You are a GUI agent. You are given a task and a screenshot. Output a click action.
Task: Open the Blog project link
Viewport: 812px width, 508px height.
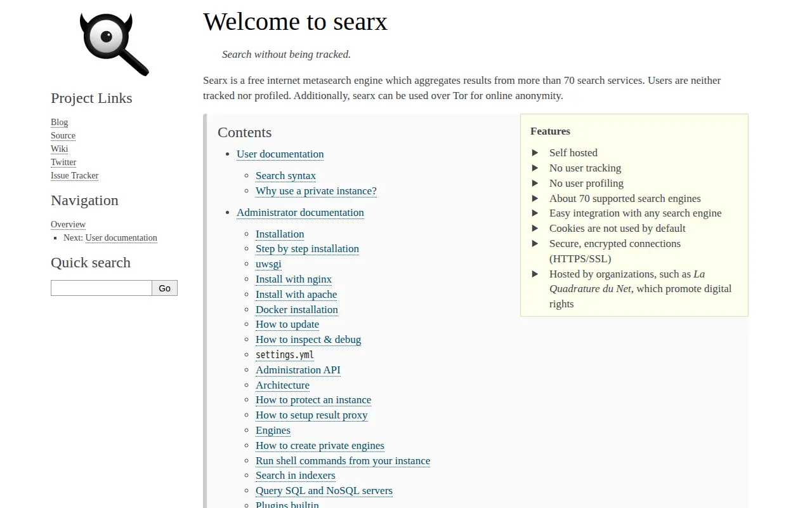click(59, 122)
